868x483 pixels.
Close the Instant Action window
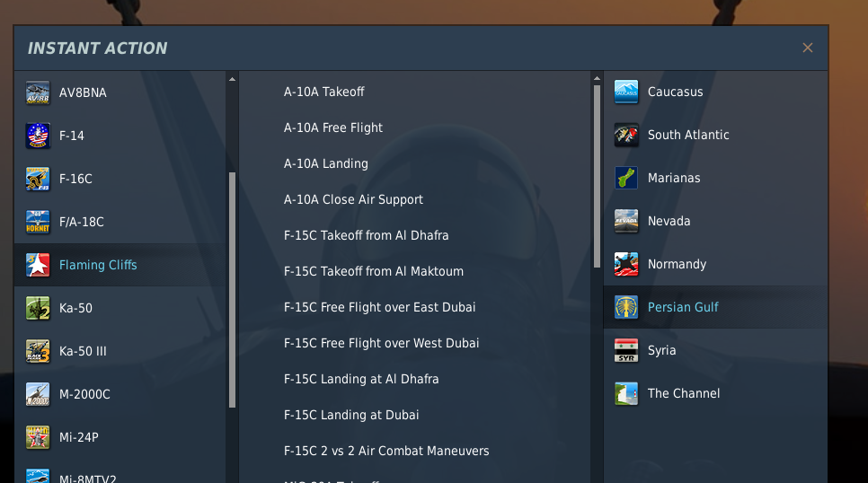(x=808, y=48)
